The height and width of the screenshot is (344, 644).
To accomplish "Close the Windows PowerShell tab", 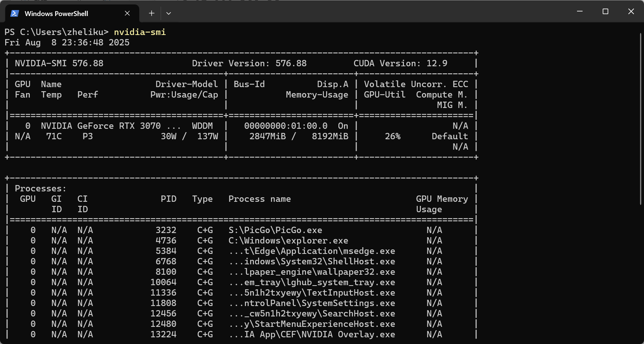I will click(127, 13).
